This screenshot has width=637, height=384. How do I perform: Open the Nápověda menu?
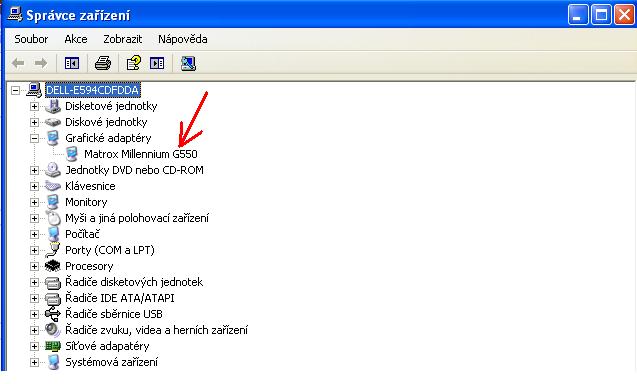pyautogui.click(x=182, y=39)
